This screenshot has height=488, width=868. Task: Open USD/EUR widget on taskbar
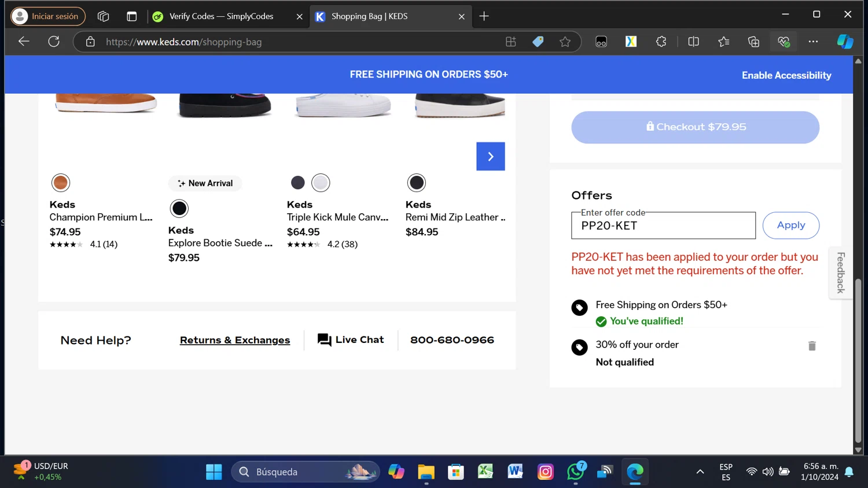(41, 472)
